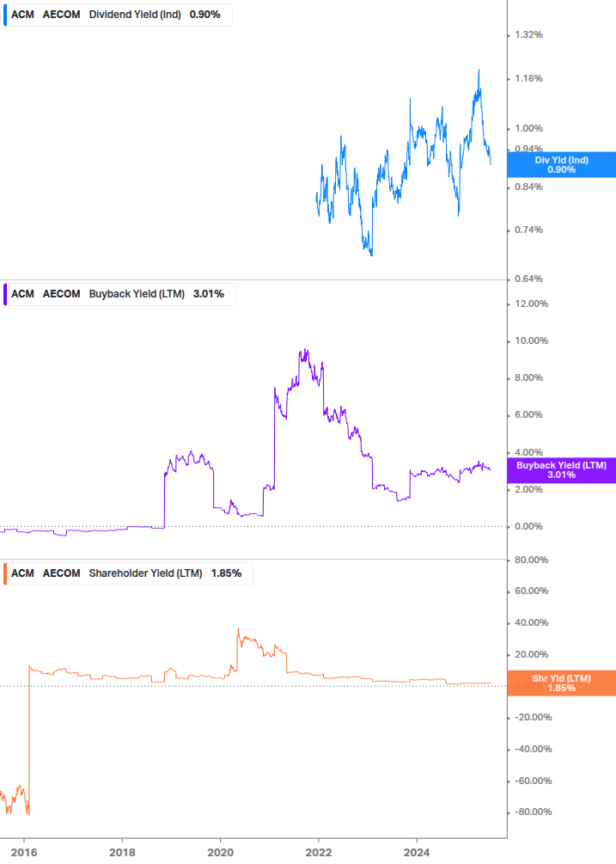The width and height of the screenshot is (616, 864).
Task: Click the Dividend Yield (Ind) legend label
Action: tap(135, 15)
